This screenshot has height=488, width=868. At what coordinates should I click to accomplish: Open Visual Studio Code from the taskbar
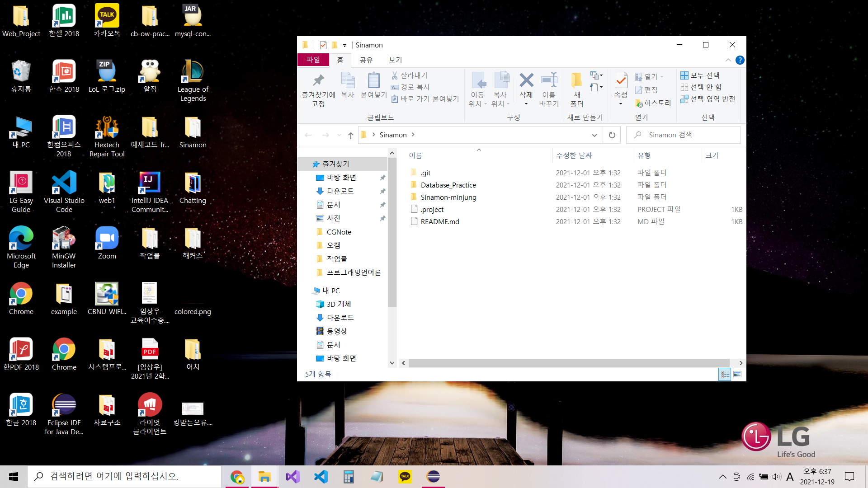click(x=321, y=476)
